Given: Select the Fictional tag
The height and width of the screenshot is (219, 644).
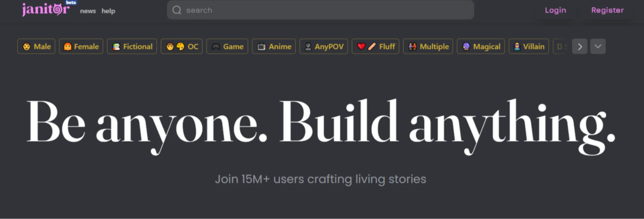Looking at the screenshot, I should 132,46.
